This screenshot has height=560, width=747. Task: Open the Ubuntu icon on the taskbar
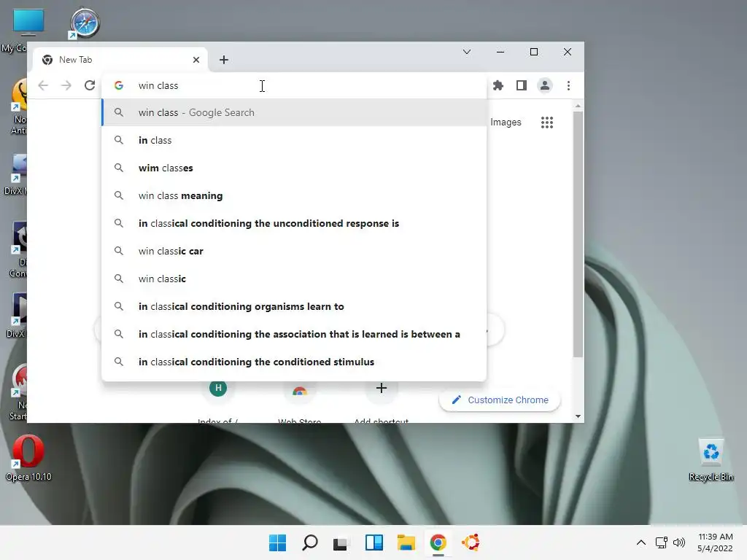[x=471, y=542]
